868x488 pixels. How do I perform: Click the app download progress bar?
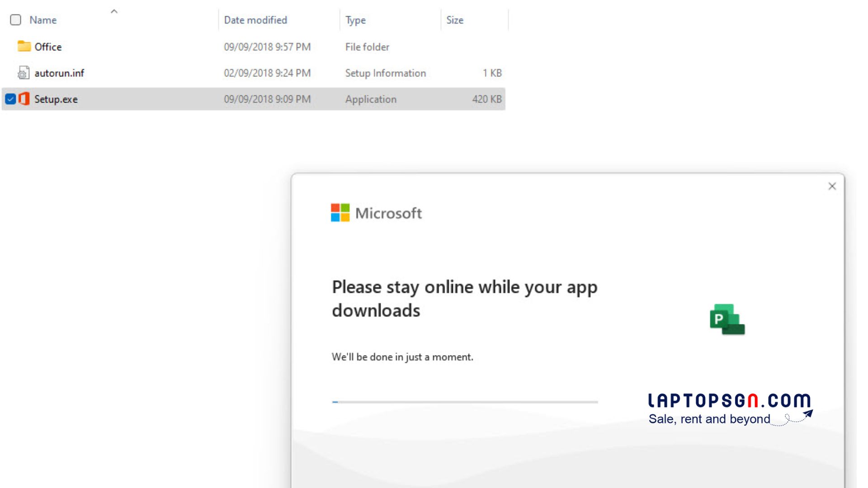(x=465, y=402)
